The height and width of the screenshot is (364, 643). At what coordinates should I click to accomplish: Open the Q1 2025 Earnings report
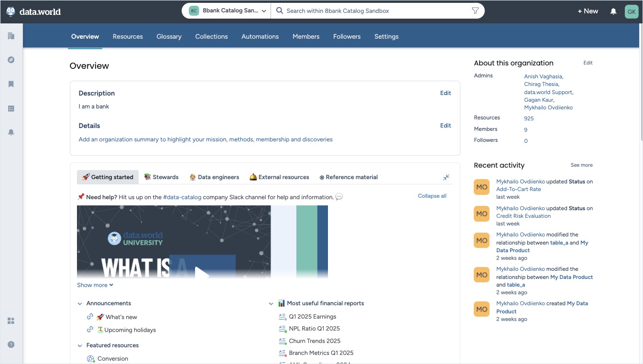point(313,317)
